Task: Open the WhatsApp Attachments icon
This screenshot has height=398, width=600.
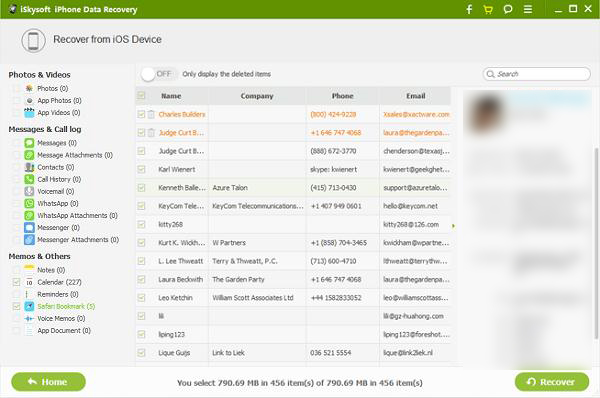Action: pos(29,215)
